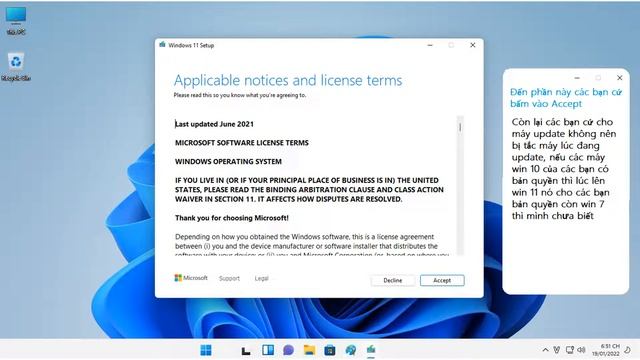Viewport: 640px width, 360px height.
Task: Click the Windows 11 Setup title bar icon
Action: click(162, 44)
